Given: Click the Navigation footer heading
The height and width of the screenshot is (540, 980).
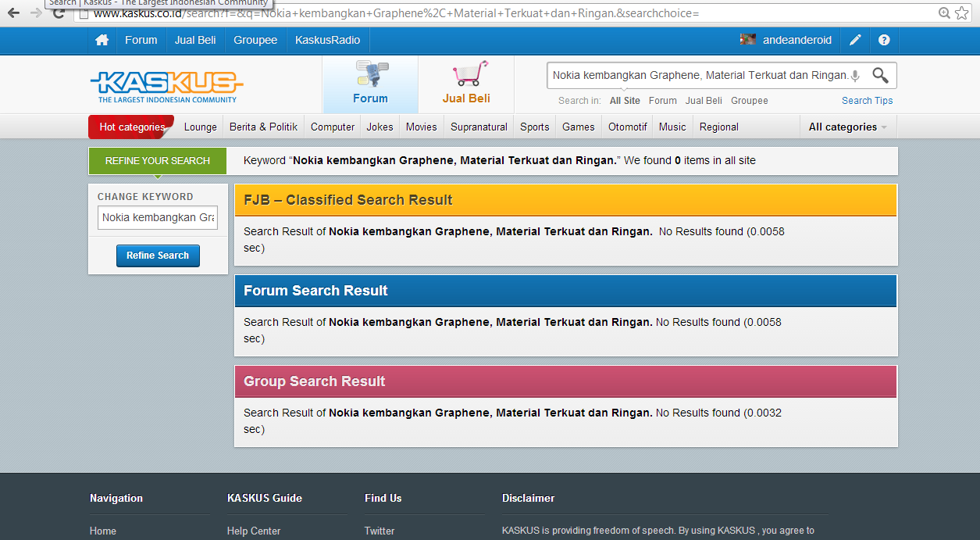Looking at the screenshot, I should coord(116,498).
